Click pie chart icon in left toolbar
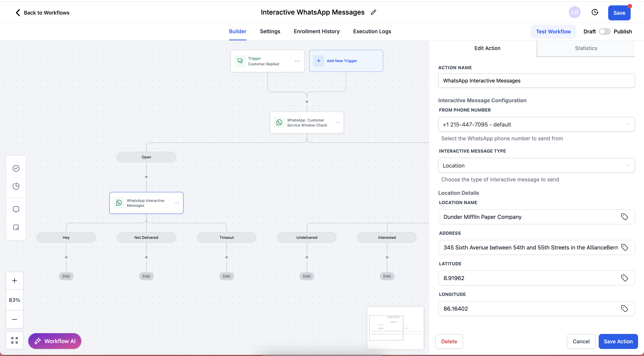 tap(16, 186)
